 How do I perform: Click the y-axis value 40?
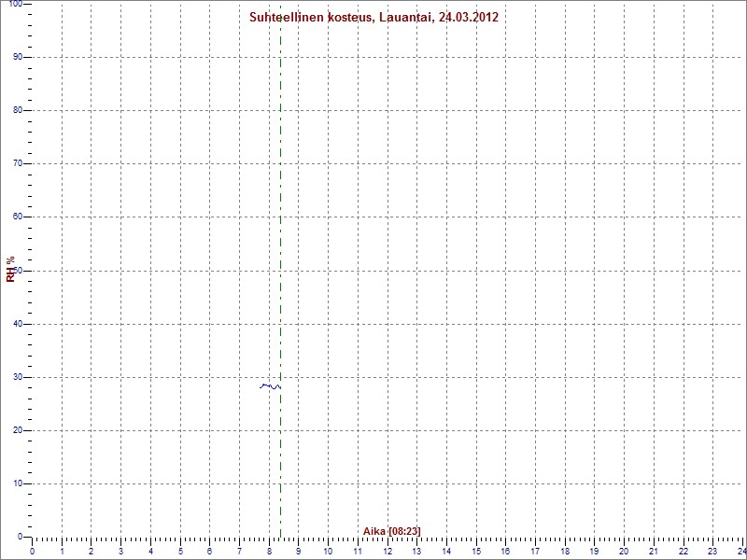coord(17,324)
